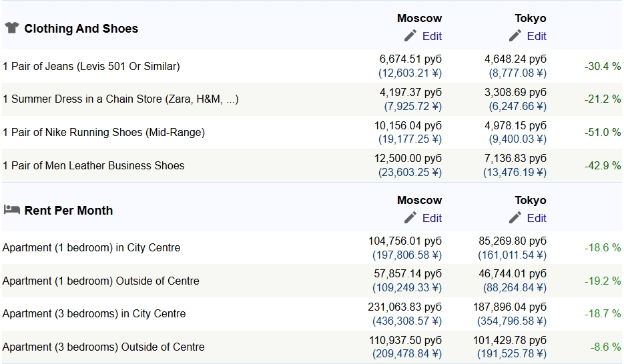Click the '1 Summer Dress in a Chain Store' label
Screen dimensions: 624x364
(121, 99)
